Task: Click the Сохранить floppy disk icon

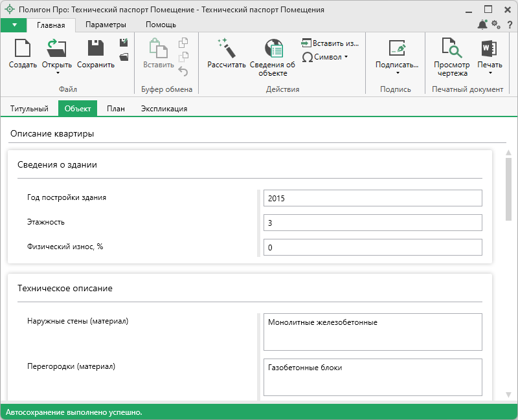Action: point(96,49)
